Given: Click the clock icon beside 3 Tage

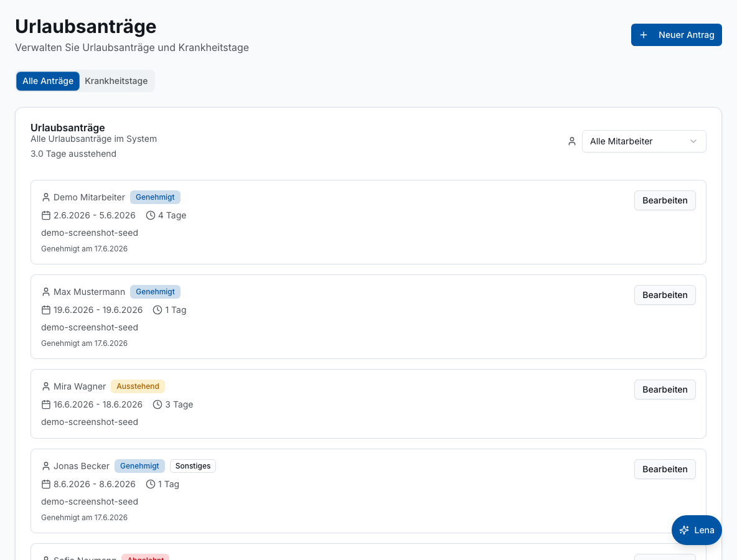Looking at the screenshot, I should 157,404.
